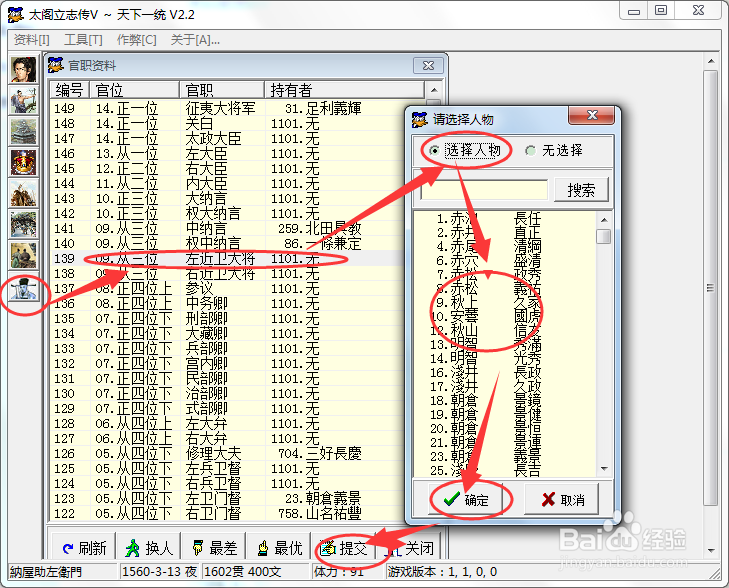729x588 pixels.
Task: Open the golden crown sidebar icon
Action: [24, 162]
